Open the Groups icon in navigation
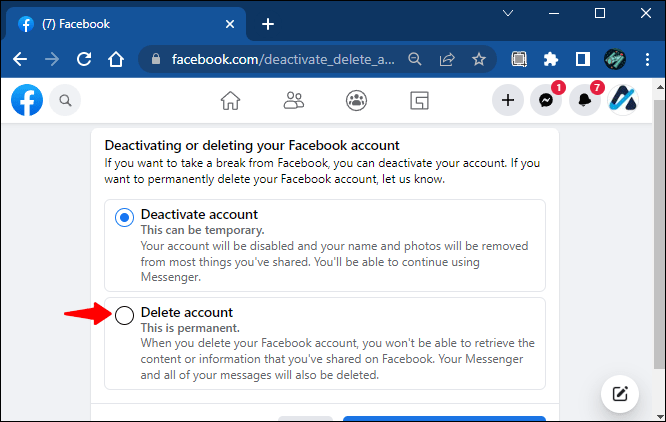Screen dimensions: 666x422 pos(356,101)
